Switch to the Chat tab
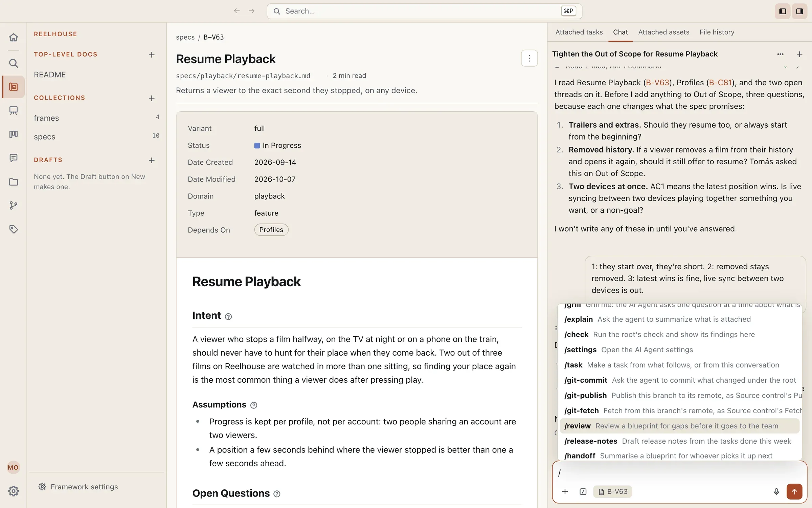Image resolution: width=812 pixels, height=508 pixels. click(620, 32)
